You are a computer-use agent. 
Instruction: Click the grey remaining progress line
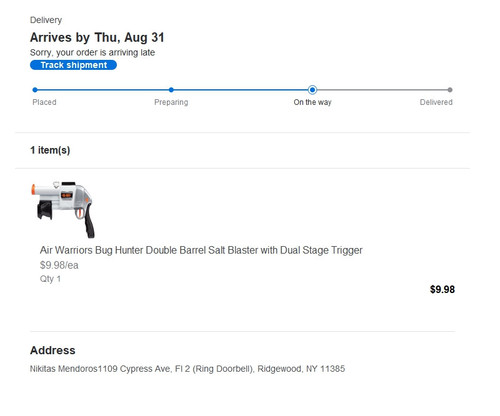point(382,90)
